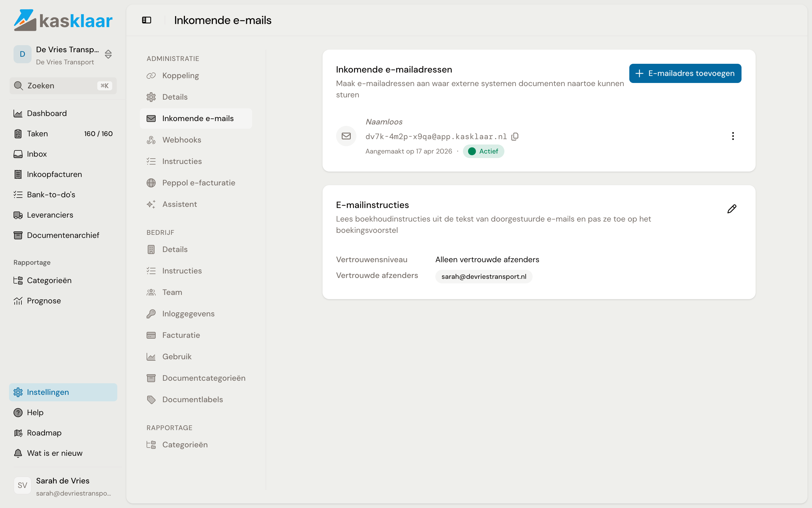
Task: Go to Taken 160 / 160
Action: tap(63, 134)
